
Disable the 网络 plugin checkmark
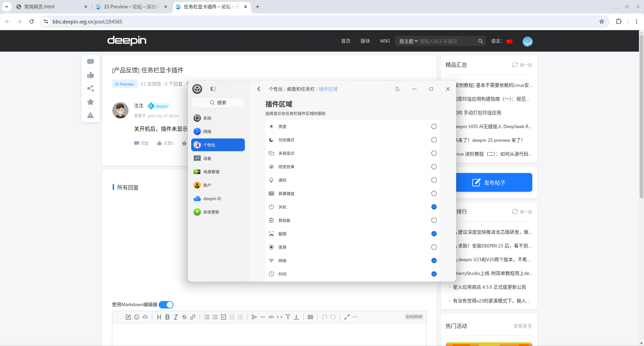point(434,261)
